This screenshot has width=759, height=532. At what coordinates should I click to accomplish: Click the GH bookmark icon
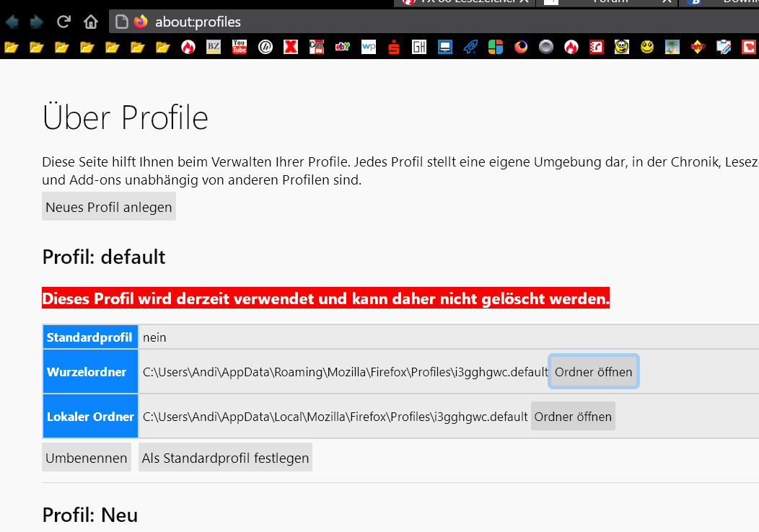click(419, 48)
